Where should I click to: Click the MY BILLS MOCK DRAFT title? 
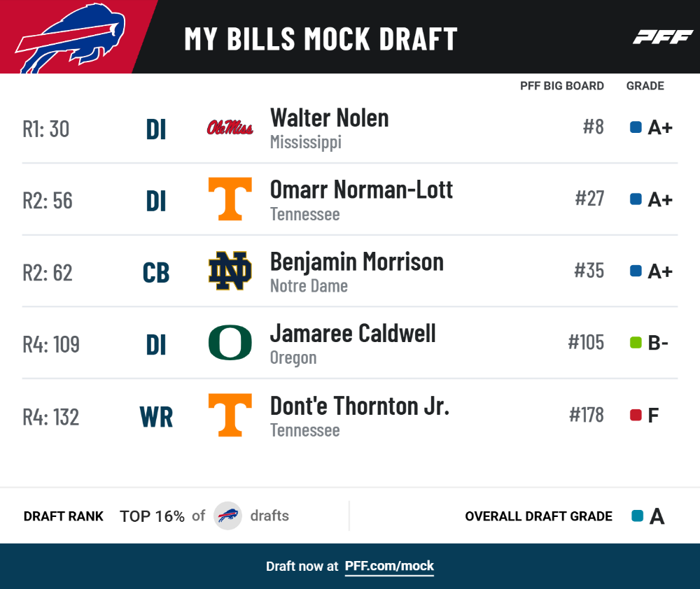tap(321, 38)
